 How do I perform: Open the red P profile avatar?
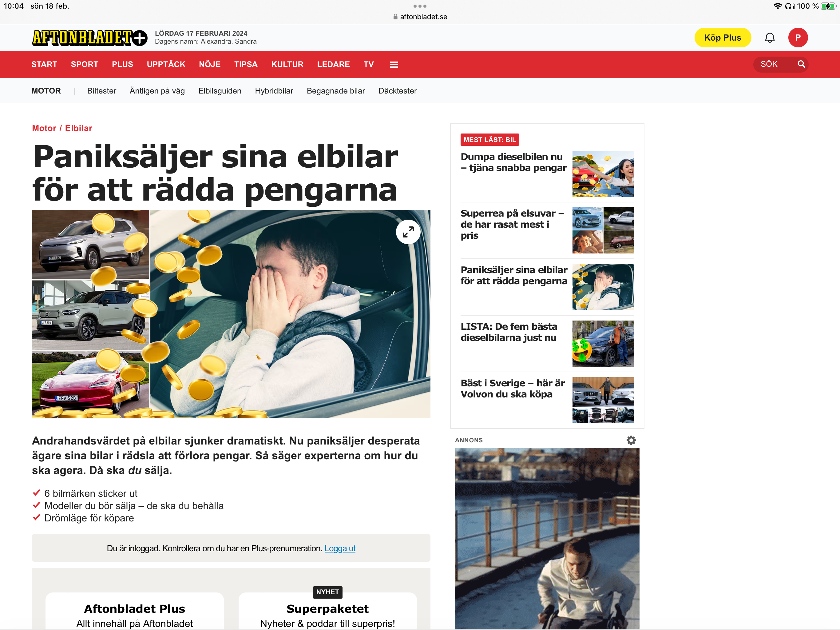pos(798,38)
